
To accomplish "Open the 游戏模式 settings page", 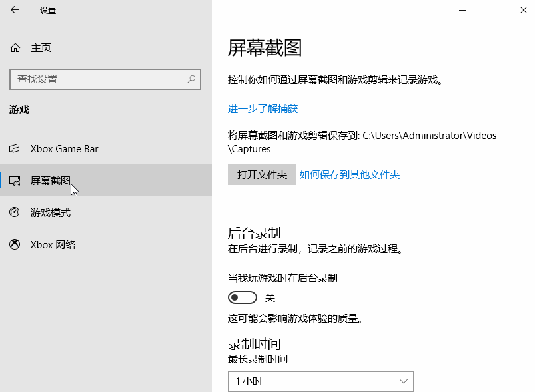I will pyautogui.click(x=52, y=212).
